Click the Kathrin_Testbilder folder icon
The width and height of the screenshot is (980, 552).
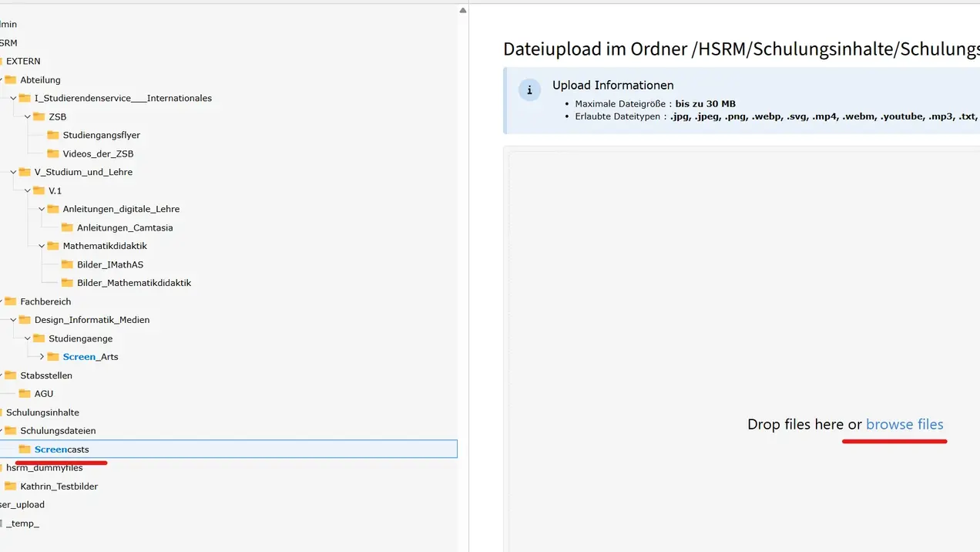pos(11,486)
